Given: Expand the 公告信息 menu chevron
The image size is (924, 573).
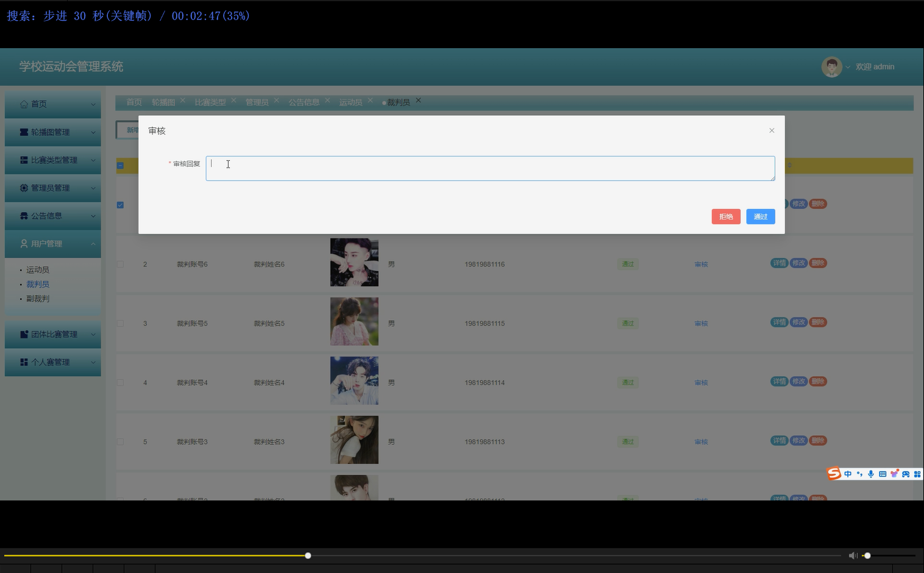Looking at the screenshot, I should pos(93,216).
